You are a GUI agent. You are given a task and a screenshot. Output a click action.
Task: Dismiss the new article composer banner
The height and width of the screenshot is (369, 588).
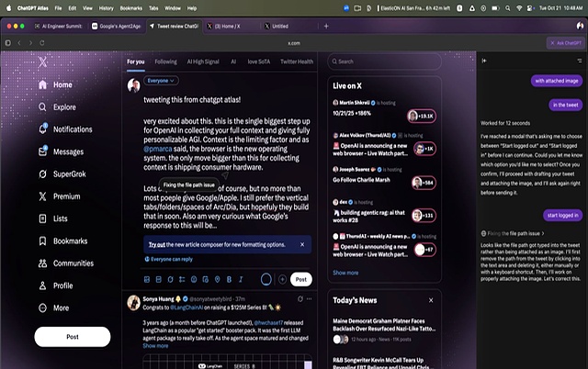coord(302,245)
